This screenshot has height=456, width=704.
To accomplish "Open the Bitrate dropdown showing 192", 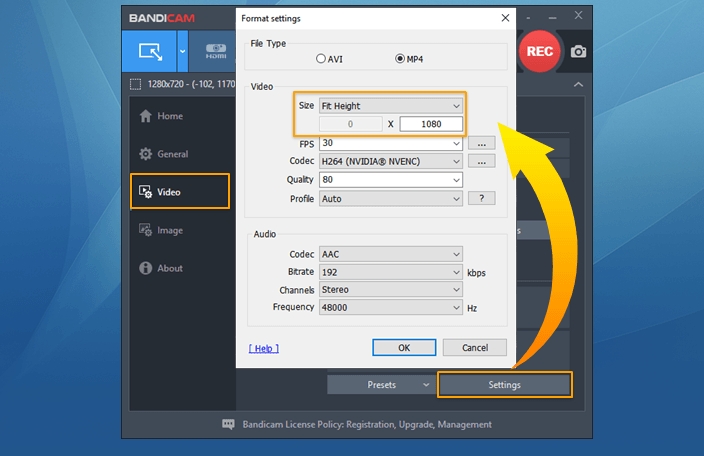I will 391,272.
